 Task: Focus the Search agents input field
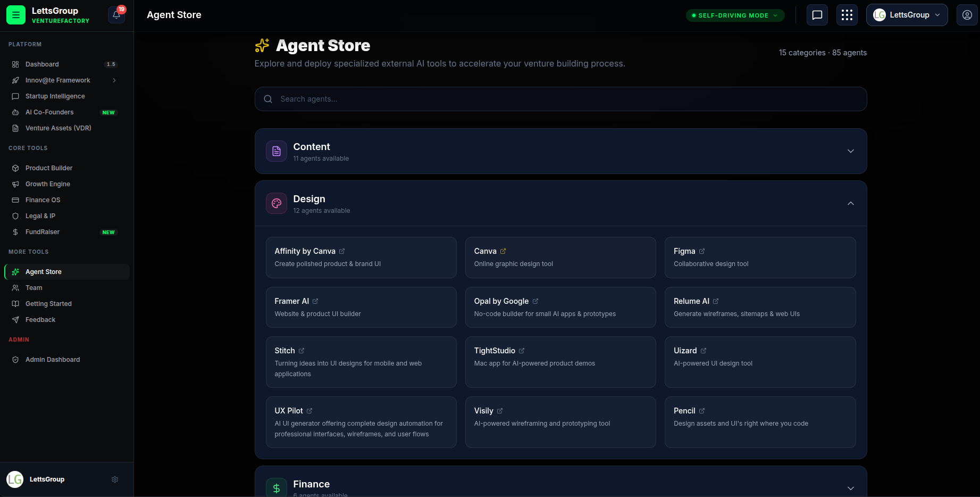pos(560,99)
